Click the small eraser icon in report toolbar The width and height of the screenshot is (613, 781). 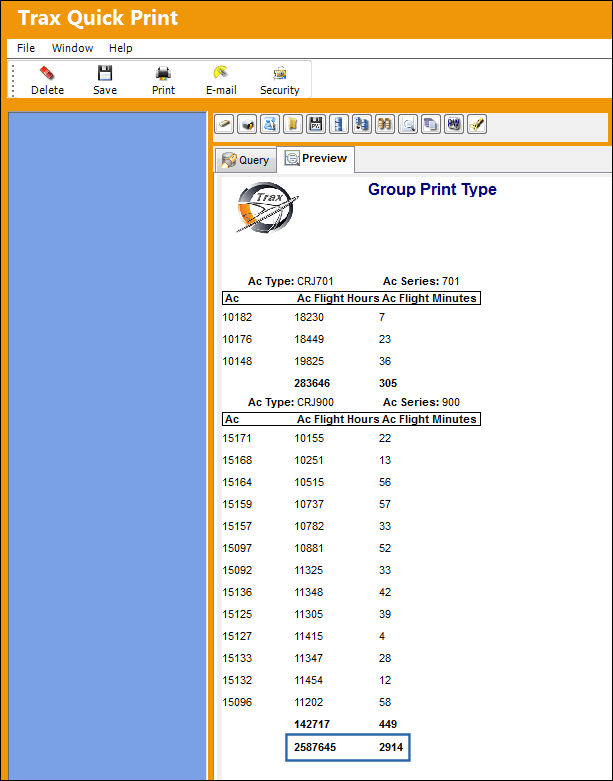224,124
